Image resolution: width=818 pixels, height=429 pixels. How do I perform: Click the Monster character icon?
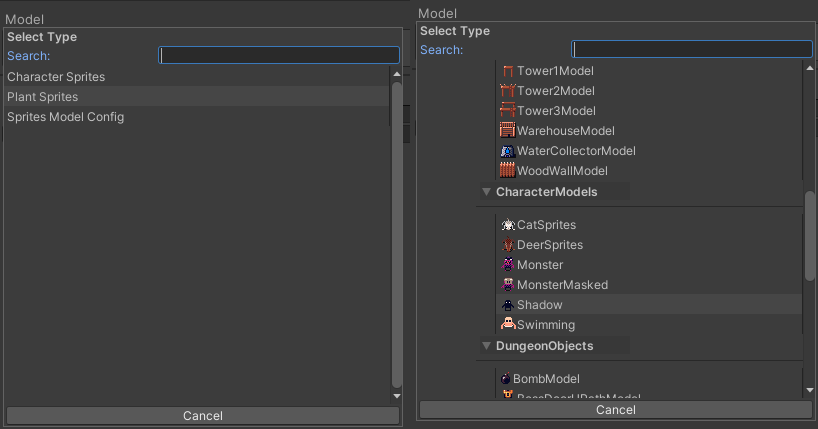(x=508, y=265)
